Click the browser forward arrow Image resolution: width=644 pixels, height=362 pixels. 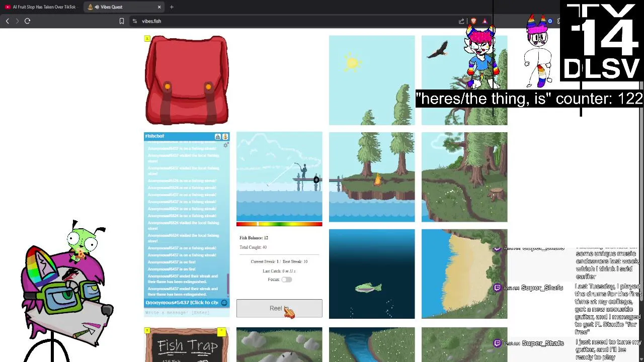tap(17, 21)
